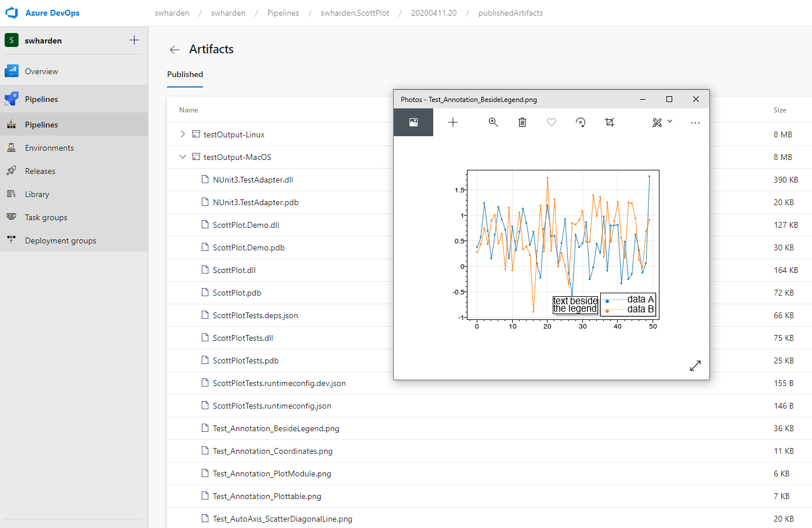
Task: Expand the testOutput-Linux artifact folder
Action: click(183, 133)
